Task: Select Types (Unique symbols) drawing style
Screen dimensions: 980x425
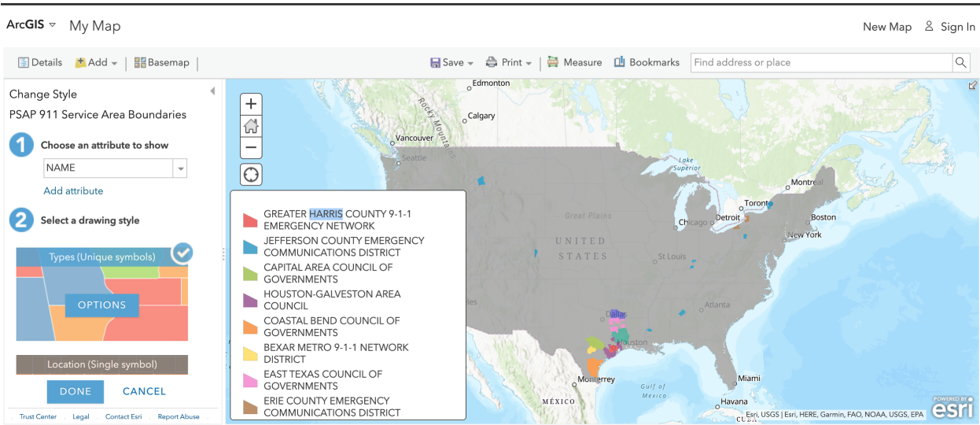Action: click(x=101, y=293)
